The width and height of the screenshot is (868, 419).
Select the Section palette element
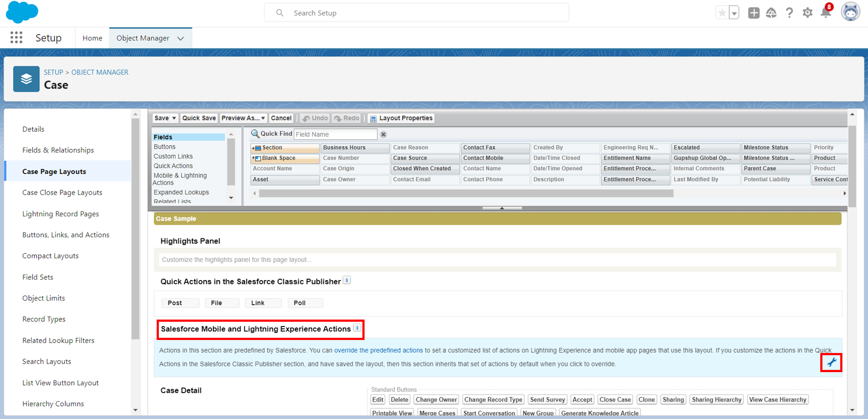pos(285,148)
